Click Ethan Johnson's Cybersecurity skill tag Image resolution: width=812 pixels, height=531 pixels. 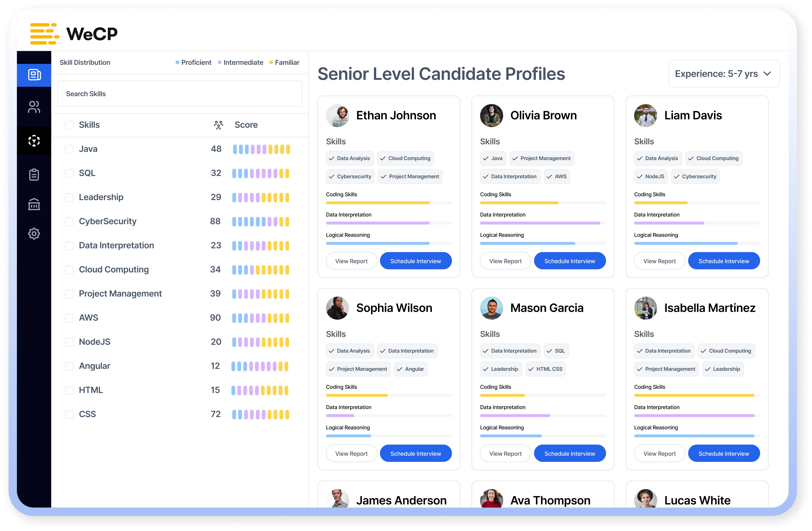pyautogui.click(x=350, y=177)
